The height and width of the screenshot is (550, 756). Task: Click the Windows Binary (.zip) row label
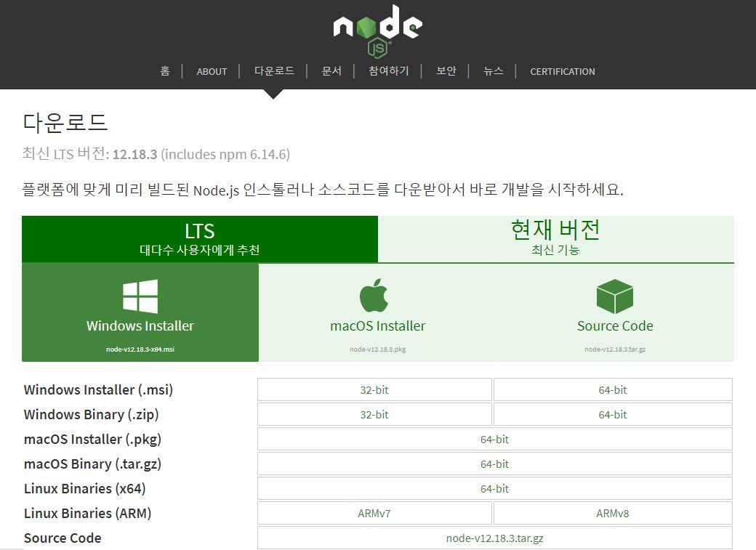point(91,415)
